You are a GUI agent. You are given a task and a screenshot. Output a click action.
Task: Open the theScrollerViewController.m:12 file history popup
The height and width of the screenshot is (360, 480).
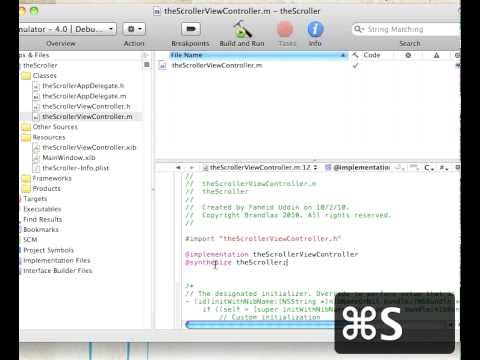coord(260,167)
